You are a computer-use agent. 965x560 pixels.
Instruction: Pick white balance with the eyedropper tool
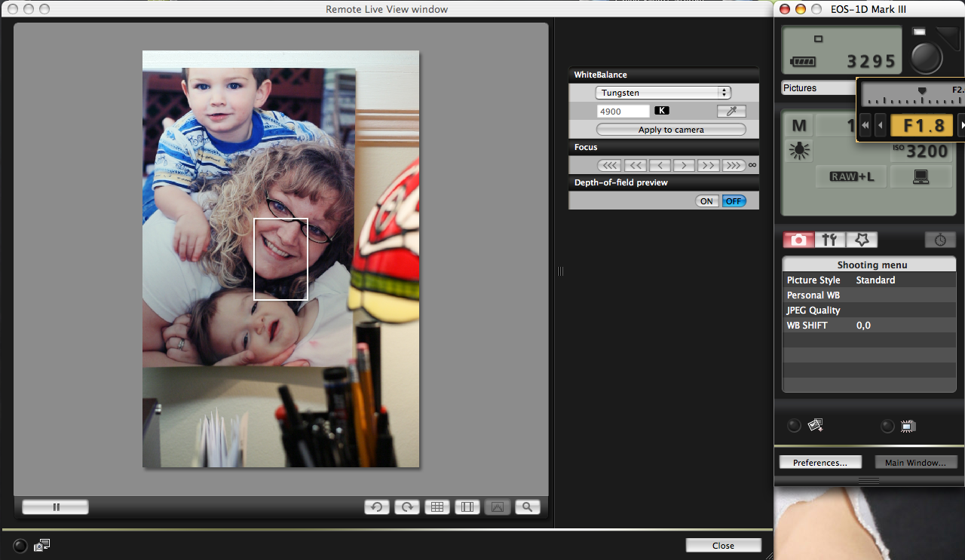[x=731, y=111]
